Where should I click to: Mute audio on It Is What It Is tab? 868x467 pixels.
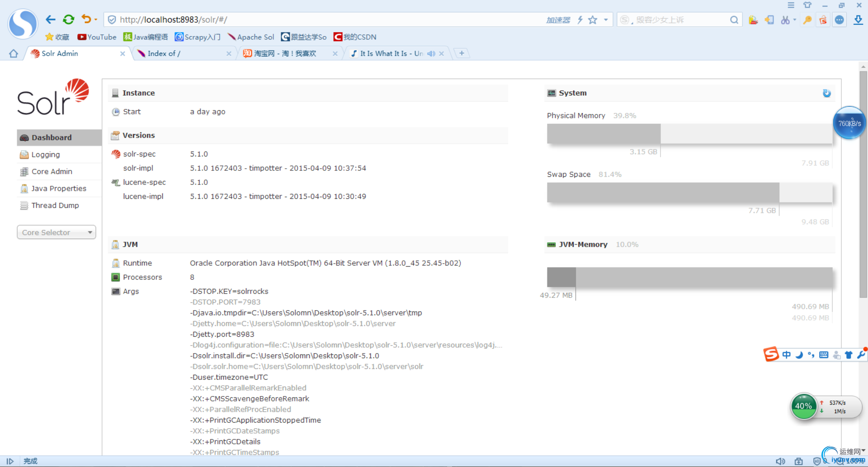(431, 53)
